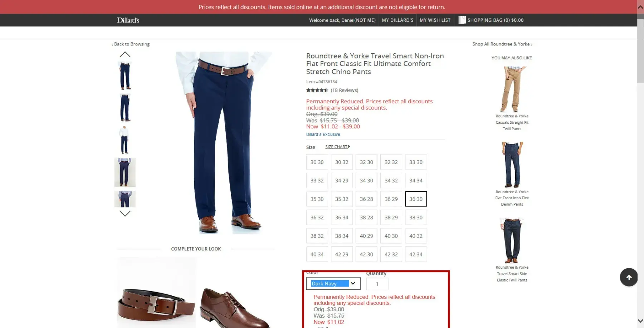Viewport: 644px width, 328px height.
Task: Go Back to Browsing
Action: pyautogui.click(x=131, y=44)
